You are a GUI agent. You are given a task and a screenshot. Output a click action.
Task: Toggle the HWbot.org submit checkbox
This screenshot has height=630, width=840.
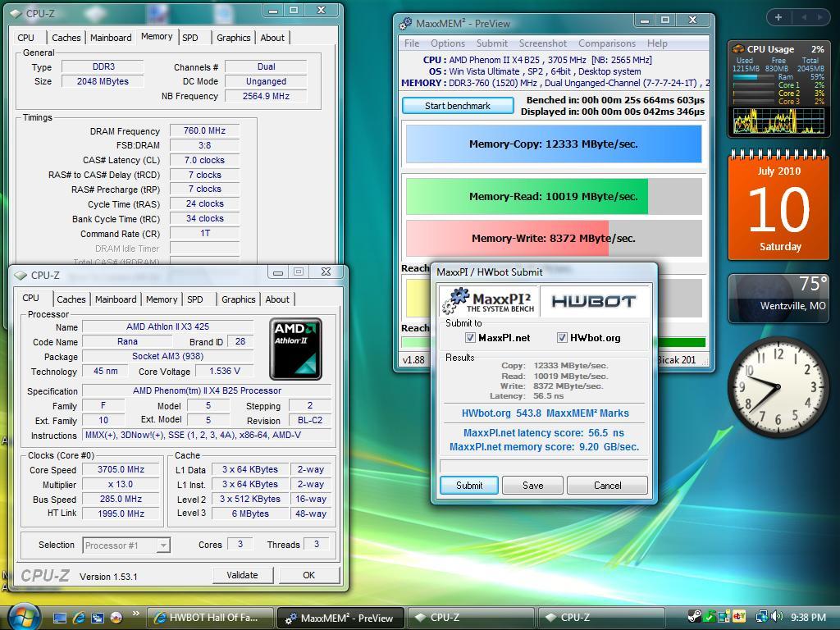tap(562, 337)
